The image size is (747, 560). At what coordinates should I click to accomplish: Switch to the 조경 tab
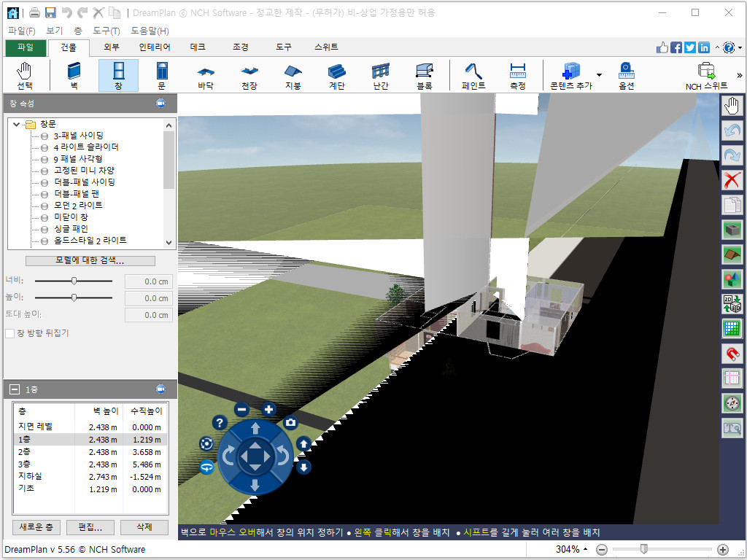tap(241, 47)
